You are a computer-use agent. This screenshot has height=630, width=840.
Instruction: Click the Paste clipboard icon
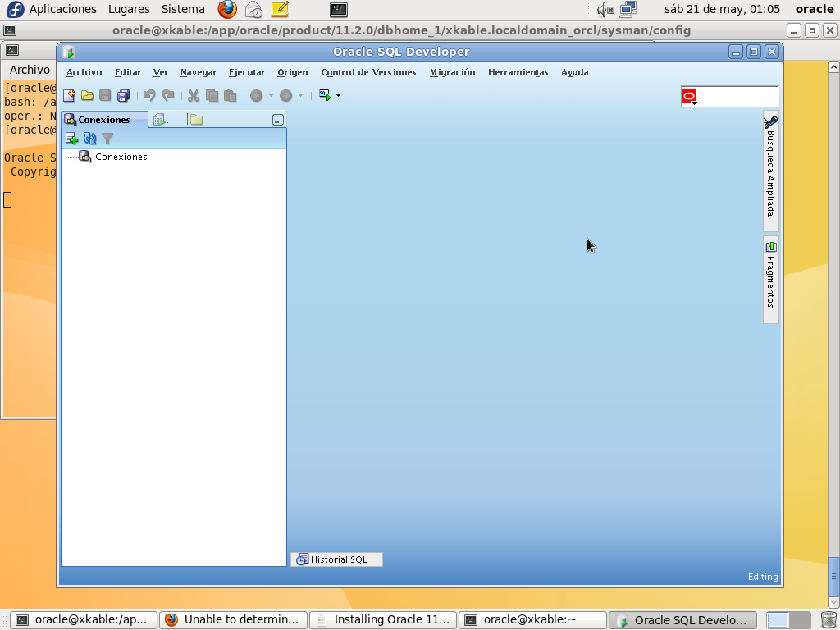[x=231, y=95]
